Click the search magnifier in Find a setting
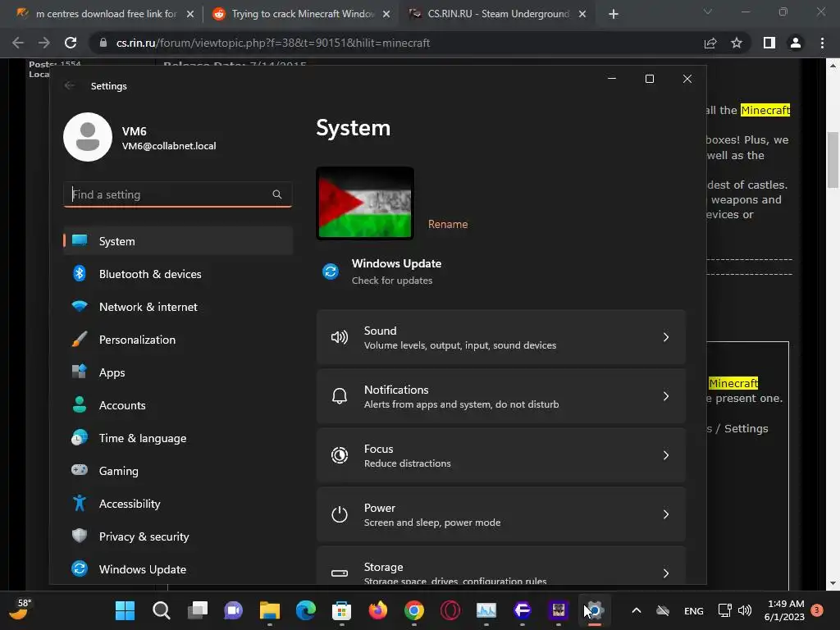Viewport: 840px width, 630px height. 277,194
